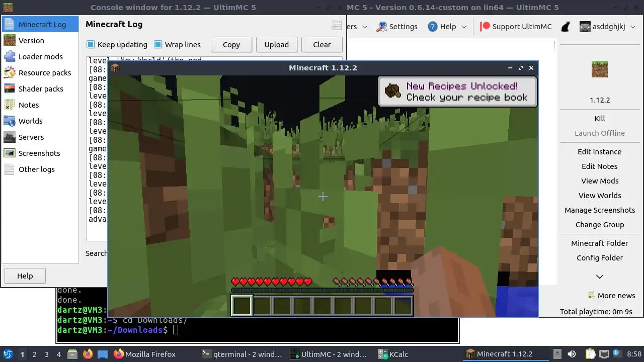
Task: Click the Settings computer icon
Action: (382, 27)
